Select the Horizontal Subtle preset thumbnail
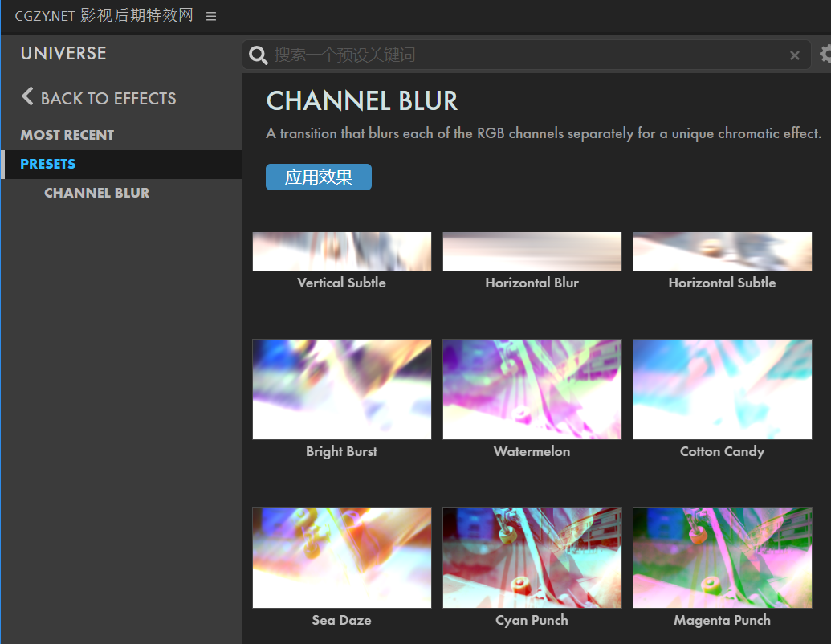The height and width of the screenshot is (644, 831). point(723,251)
